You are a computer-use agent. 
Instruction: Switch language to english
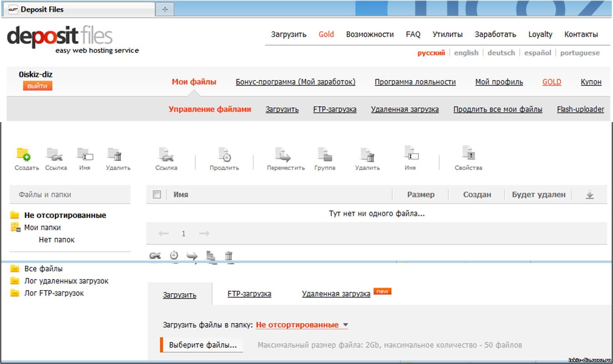coord(466,53)
